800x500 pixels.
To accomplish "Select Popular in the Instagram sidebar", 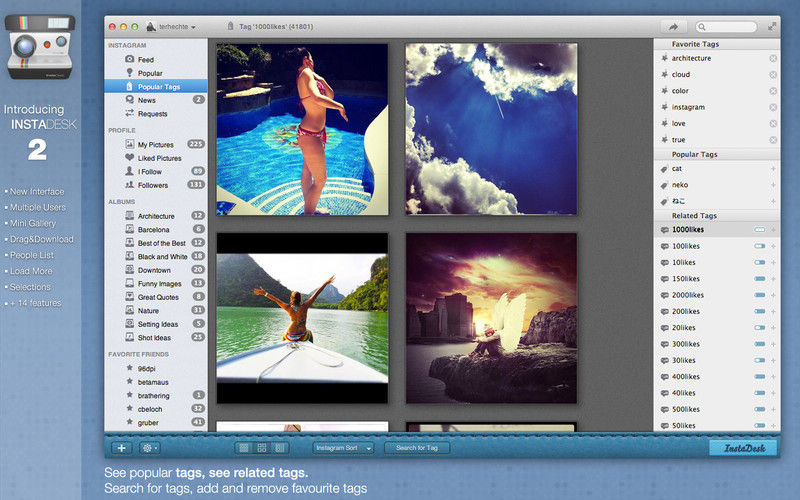I will [156, 73].
